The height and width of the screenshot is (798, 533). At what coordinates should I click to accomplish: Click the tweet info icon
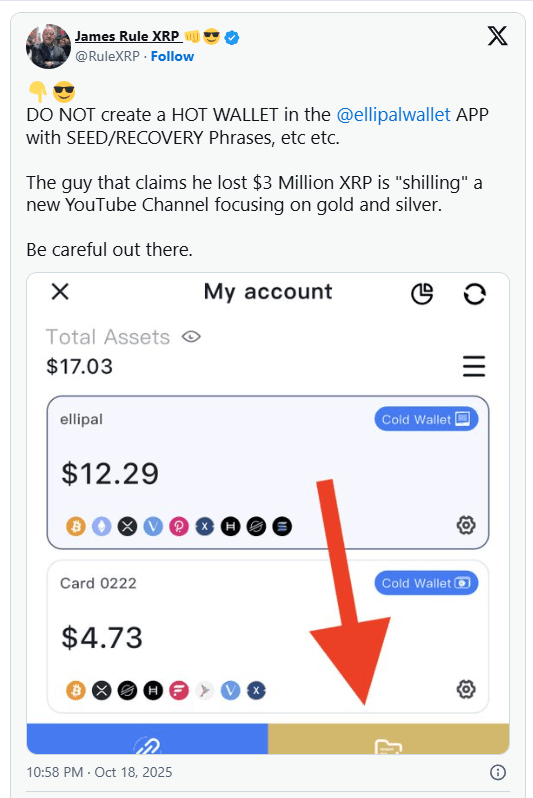click(x=498, y=772)
